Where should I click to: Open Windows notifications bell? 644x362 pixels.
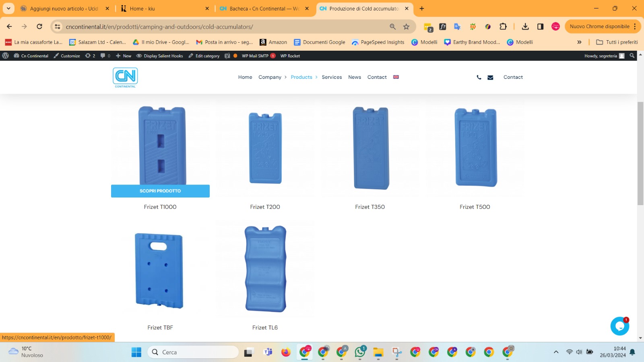632,352
